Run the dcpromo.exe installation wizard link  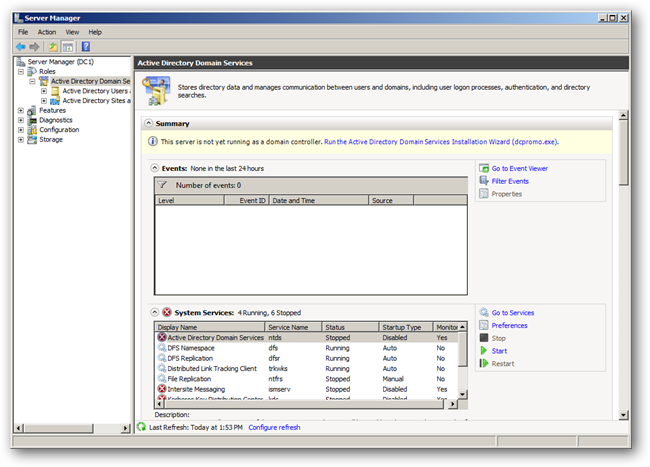coord(441,142)
